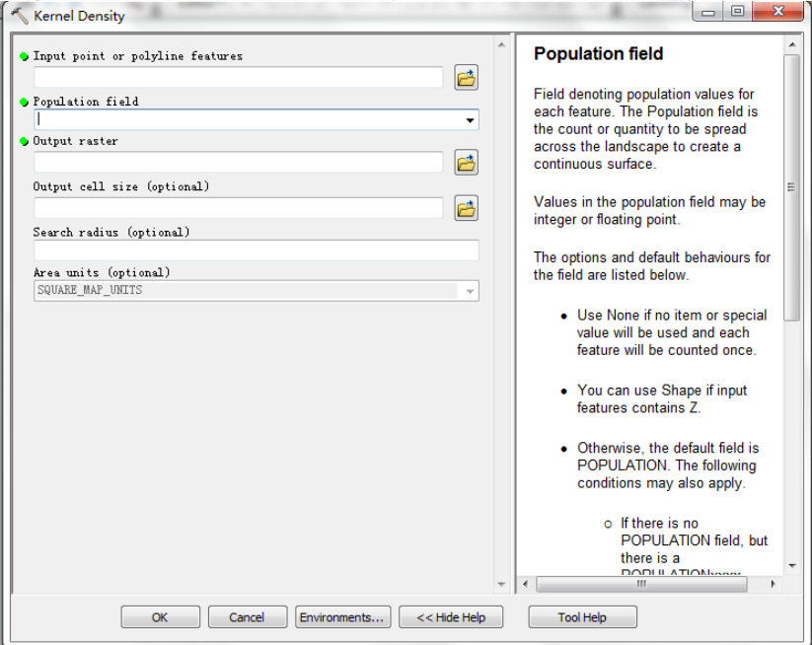Screen dimensions: 812x645
Task: Focus the Input point or polyline features box
Action: pyautogui.click(x=238, y=78)
